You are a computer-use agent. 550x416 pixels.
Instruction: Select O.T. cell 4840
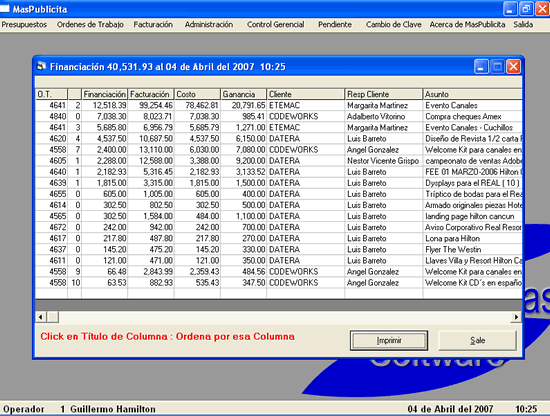click(51, 116)
